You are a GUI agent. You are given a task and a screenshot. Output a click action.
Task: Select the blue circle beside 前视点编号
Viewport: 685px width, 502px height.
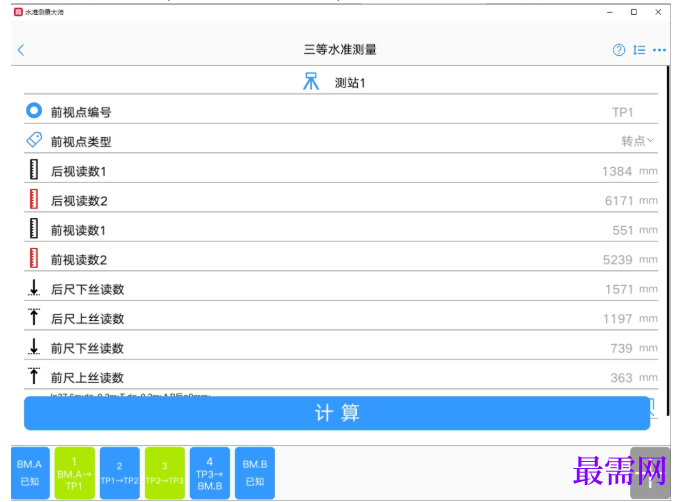(x=34, y=111)
